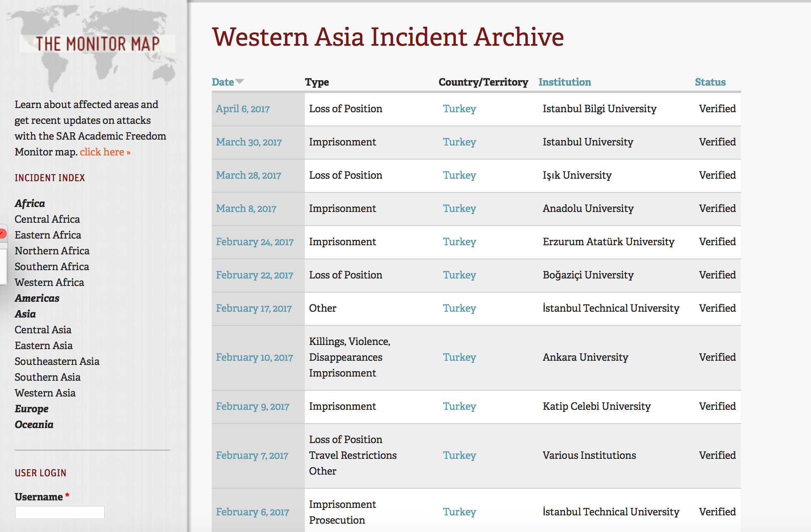Open the March 30, 2017 incident
The image size is (811, 532).
[249, 142]
